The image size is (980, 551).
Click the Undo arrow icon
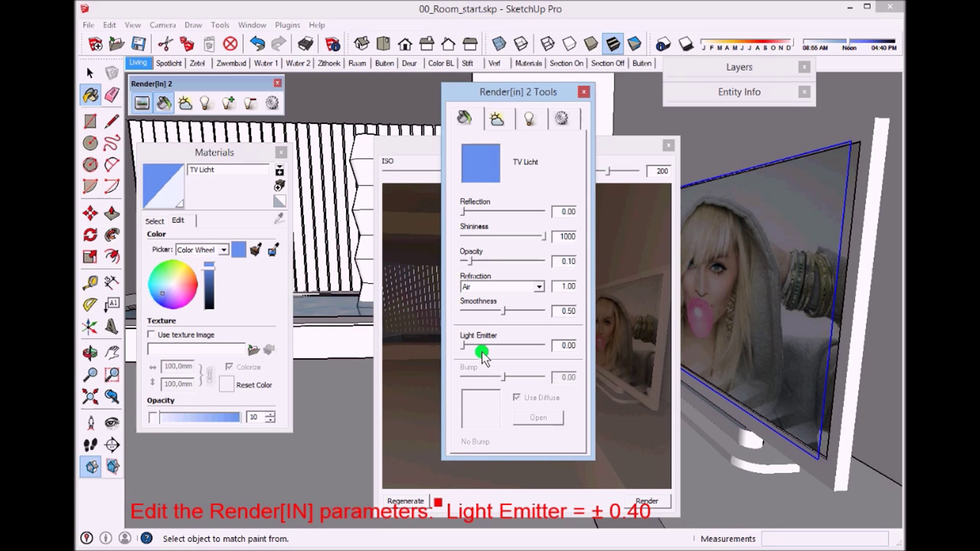257,44
